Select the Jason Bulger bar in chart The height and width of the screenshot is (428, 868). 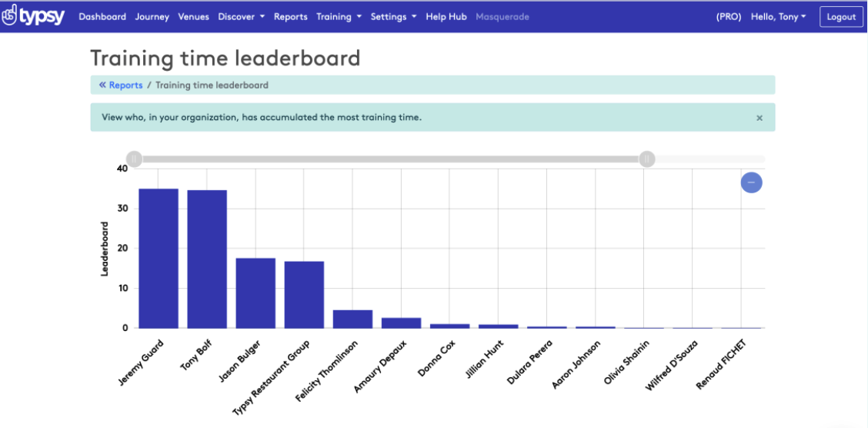255,293
